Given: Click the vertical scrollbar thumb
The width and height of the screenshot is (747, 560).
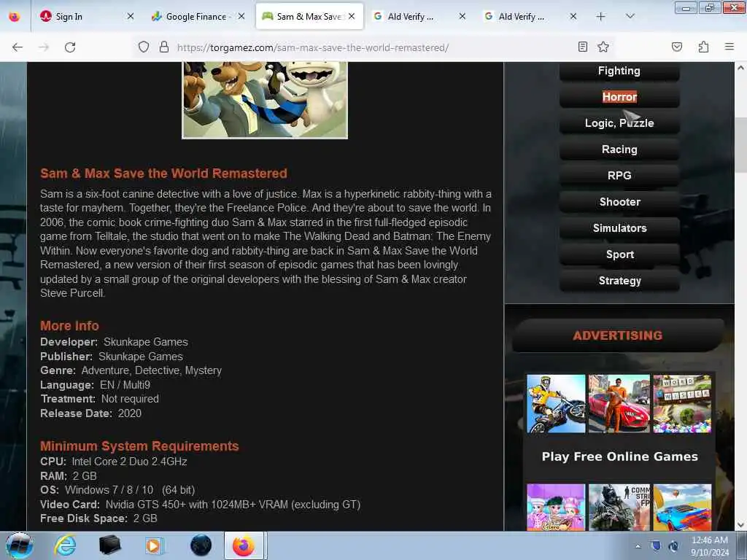Looking at the screenshot, I should pos(741,145).
